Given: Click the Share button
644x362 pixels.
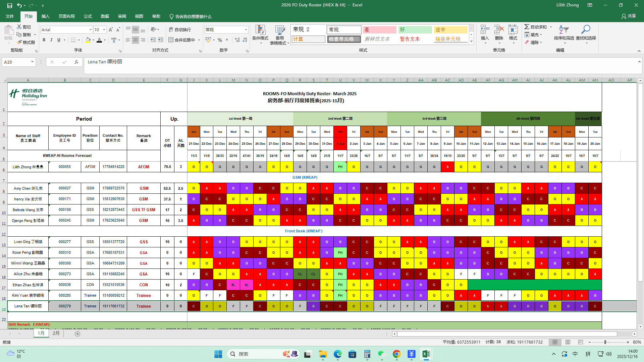Looking at the screenshot, I should (x=629, y=16).
